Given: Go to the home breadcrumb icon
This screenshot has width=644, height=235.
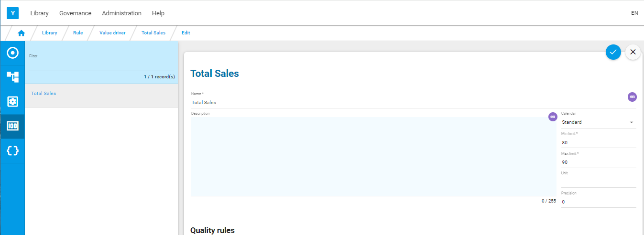Looking at the screenshot, I should pos(21,33).
